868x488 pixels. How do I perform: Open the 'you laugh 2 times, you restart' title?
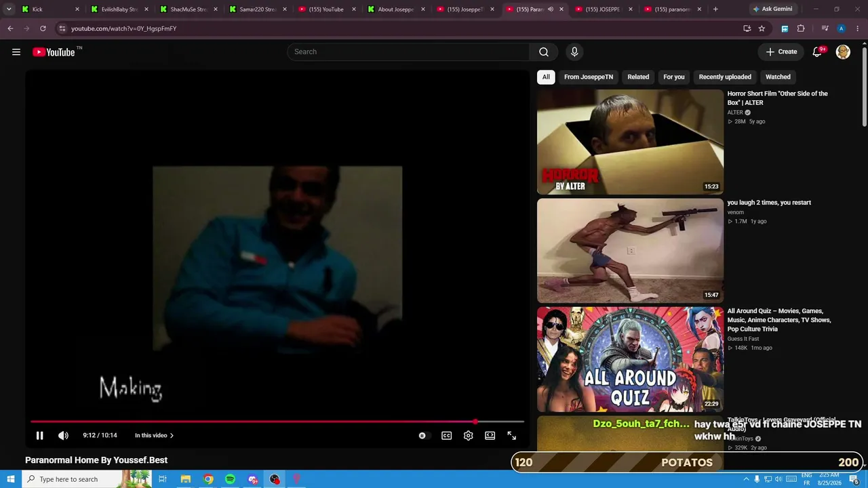click(x=769, y=203)
